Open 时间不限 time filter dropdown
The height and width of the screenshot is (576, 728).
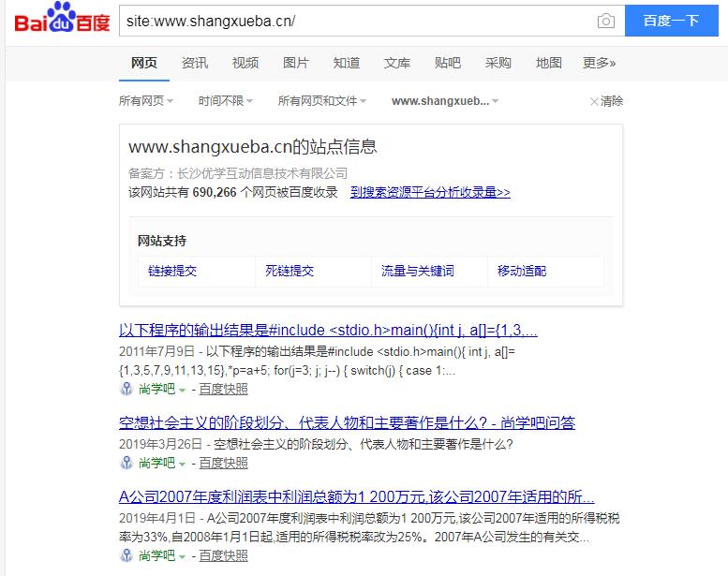(x=225, y=101)
